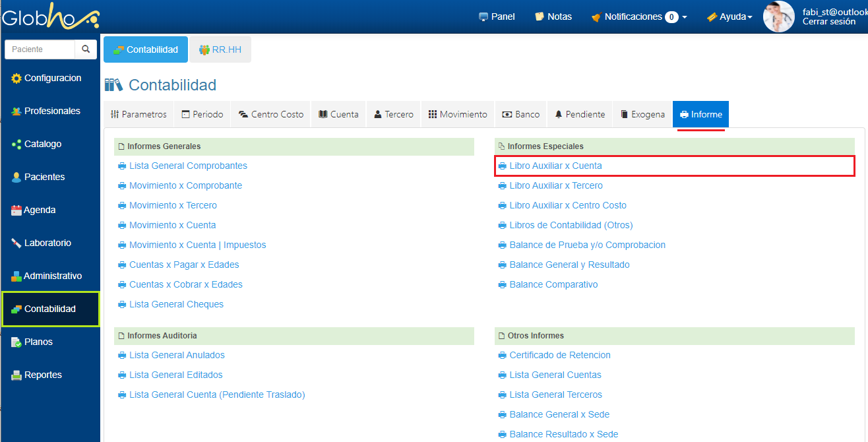Open the Panel monitor icon
This screenshot has width=868, height=442.
point(483,16)
